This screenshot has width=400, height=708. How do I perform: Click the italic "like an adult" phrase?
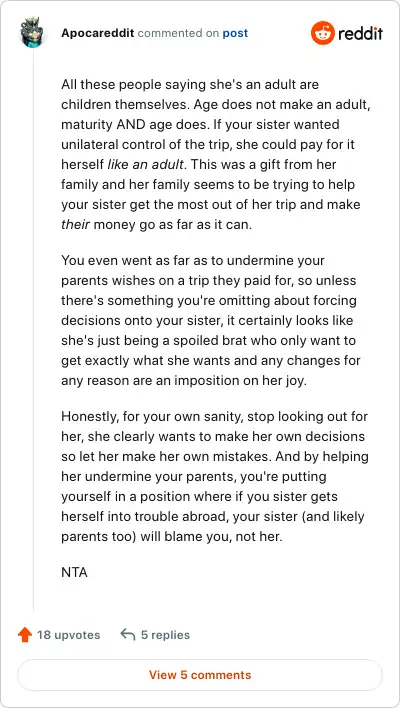pyautogui.click(x=145, y=164)
